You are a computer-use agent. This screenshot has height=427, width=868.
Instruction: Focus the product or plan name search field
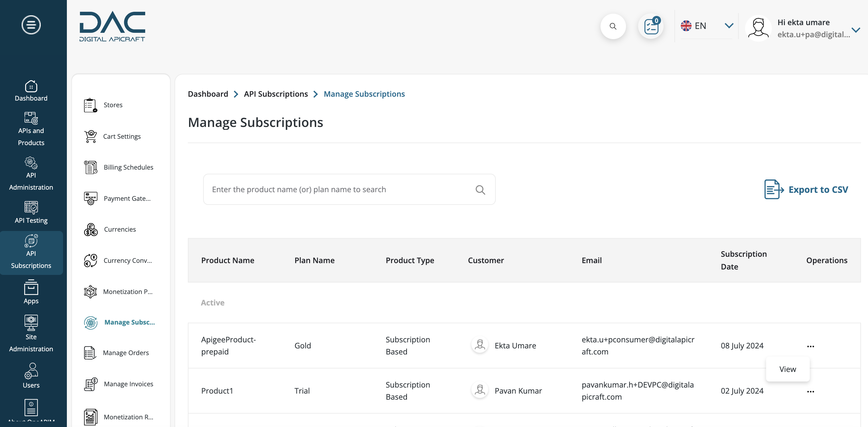349,189
